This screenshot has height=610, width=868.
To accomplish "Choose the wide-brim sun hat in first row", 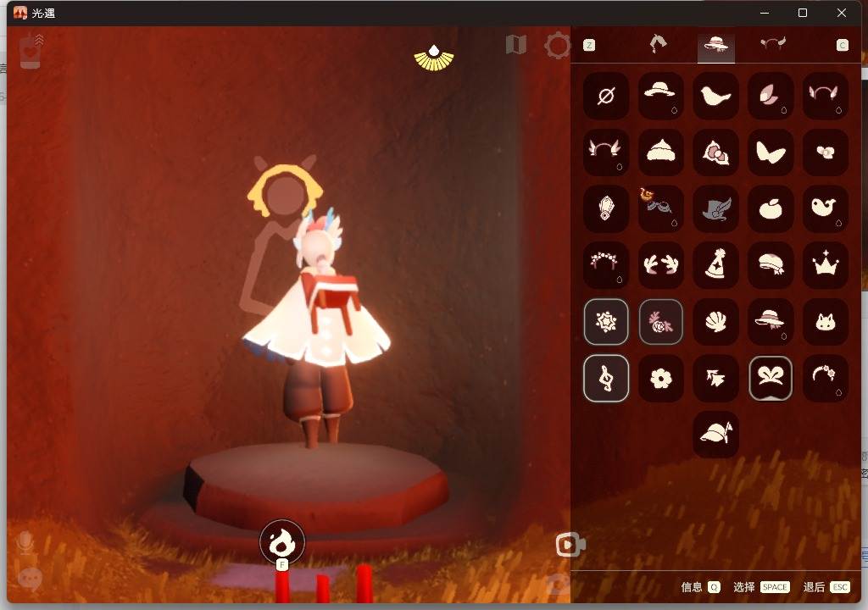I will point(660,96).
